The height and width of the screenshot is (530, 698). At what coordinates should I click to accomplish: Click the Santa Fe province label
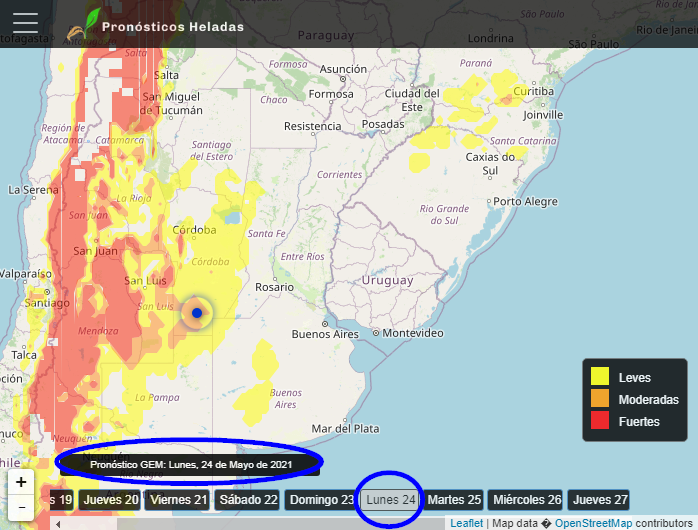(x=266, y=234)
